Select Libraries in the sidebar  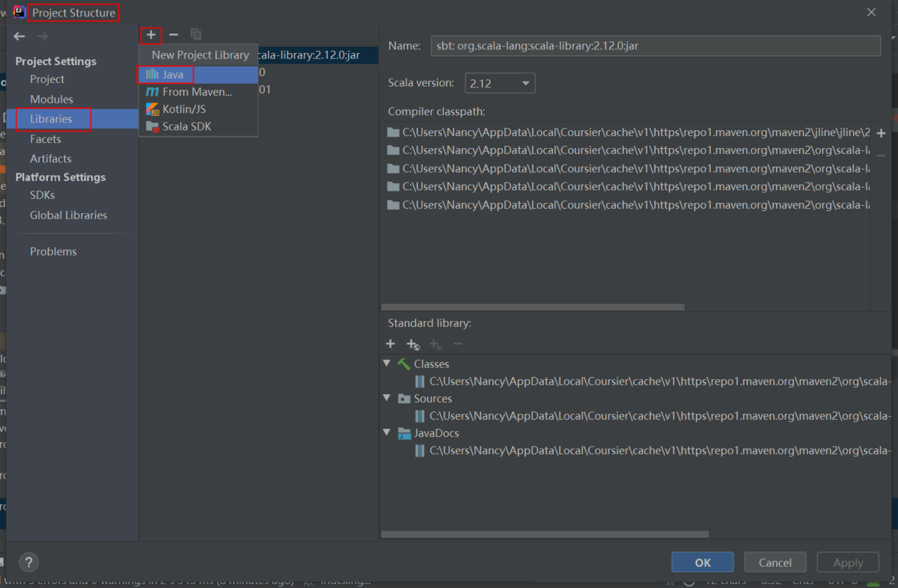(73, 119)
